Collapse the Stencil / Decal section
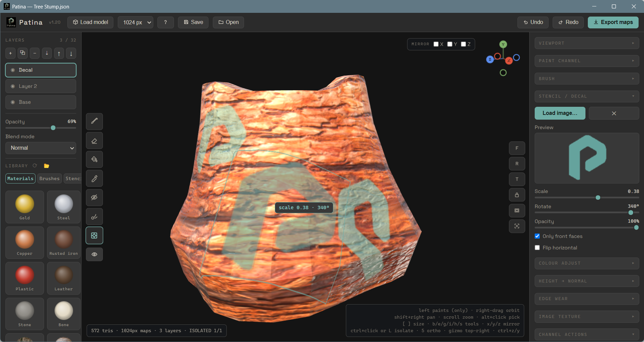 pos(587,96)
